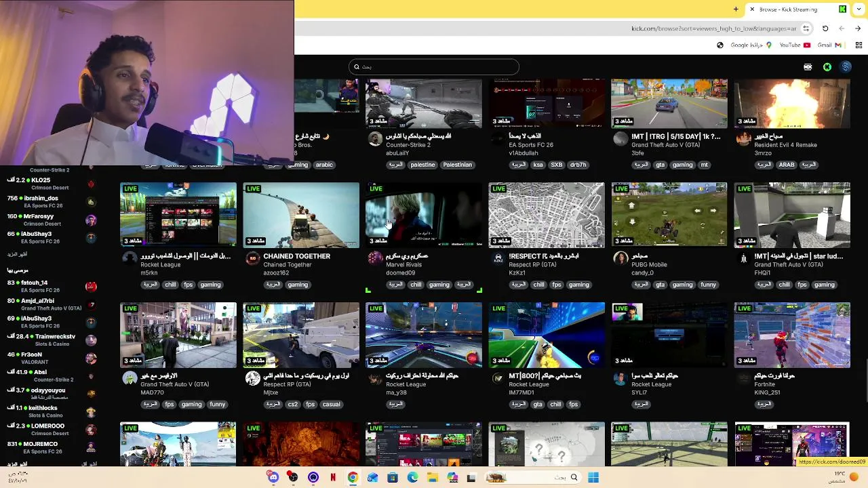The height and width of the screenshot is (488, 868).
Task: Click the 'ksa' tag under v1Abdullah stream
Action: [x=538, y=165]
